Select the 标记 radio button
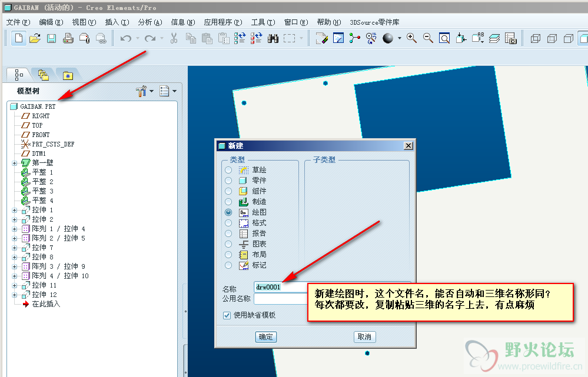Screen dimensions: 588x377 coord(228,265)
